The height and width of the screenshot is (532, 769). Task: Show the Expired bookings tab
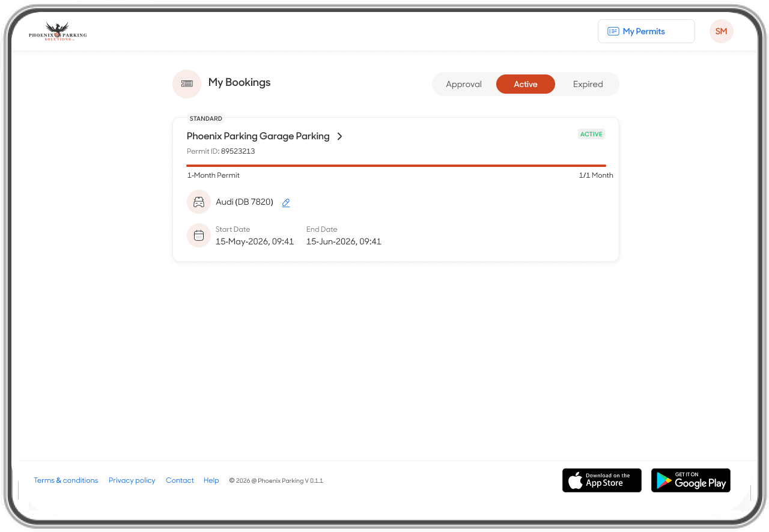click(x=588, y=84)
